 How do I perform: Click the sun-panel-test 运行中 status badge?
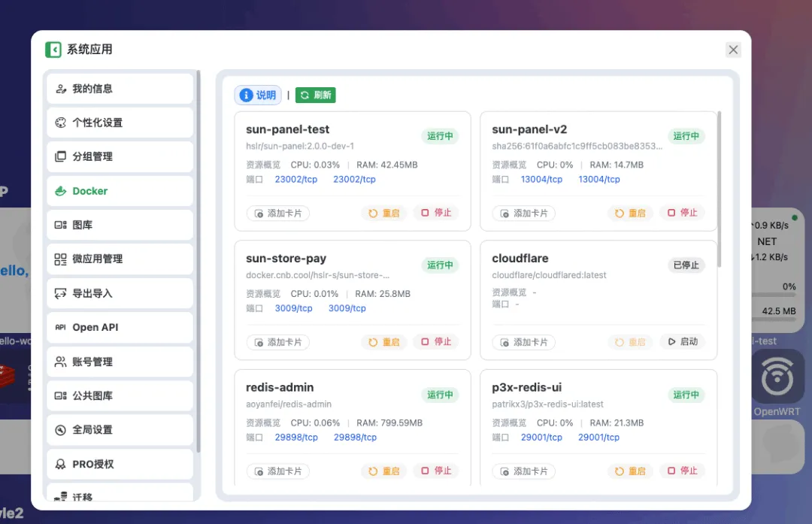440,135
